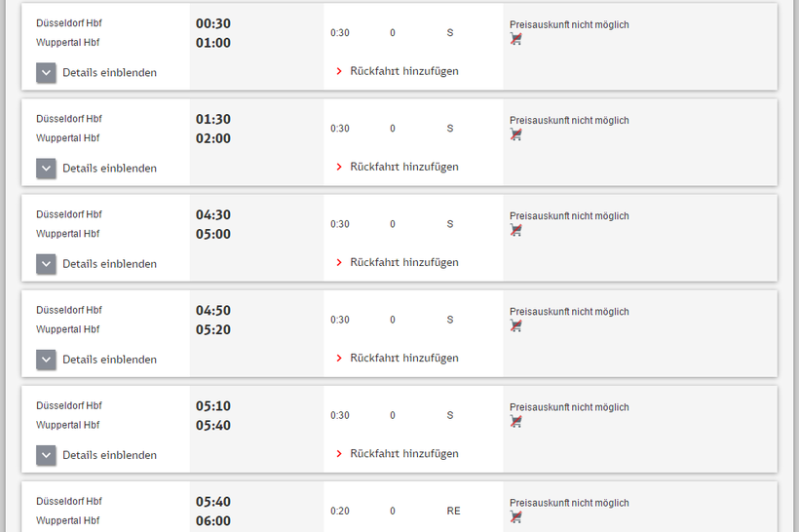Image resolution: width=799 pixels, height=532 pixels.
Task: Click the red arrow beside Rückfahrt hinzufügen for 00:30
Action: tap(339, 71)
